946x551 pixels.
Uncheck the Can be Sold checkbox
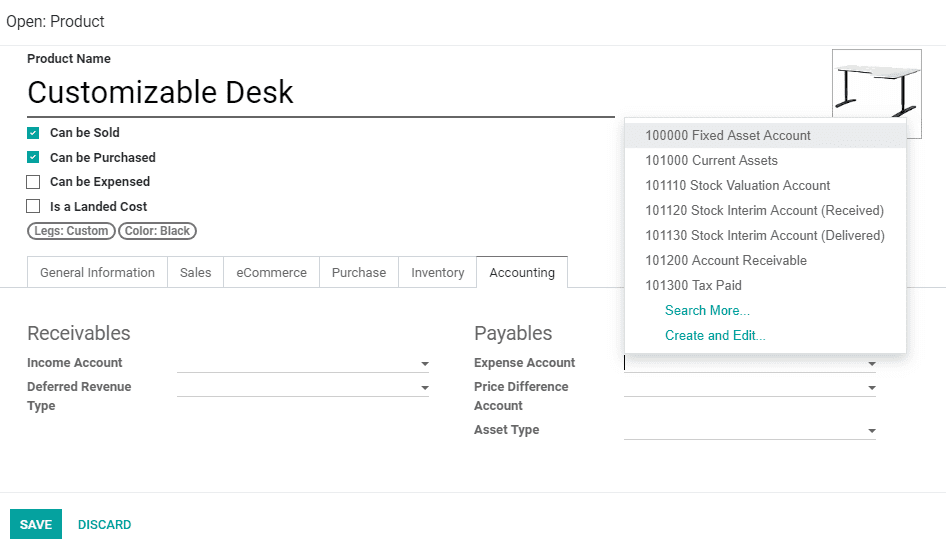coord(33,133)
